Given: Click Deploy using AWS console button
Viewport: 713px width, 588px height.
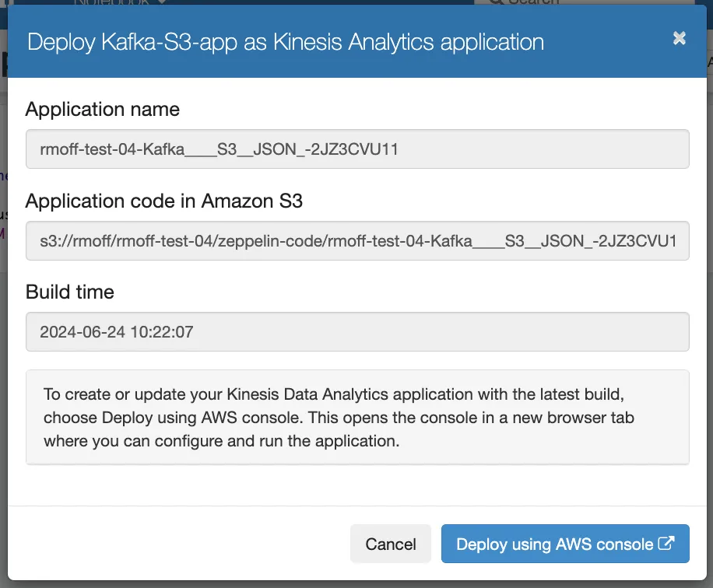Looking at the screenshot, I should pos(565,544).
